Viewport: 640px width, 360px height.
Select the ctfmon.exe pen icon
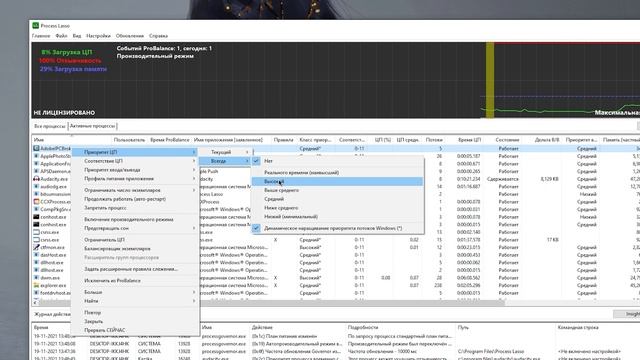(x=36, y=247)
